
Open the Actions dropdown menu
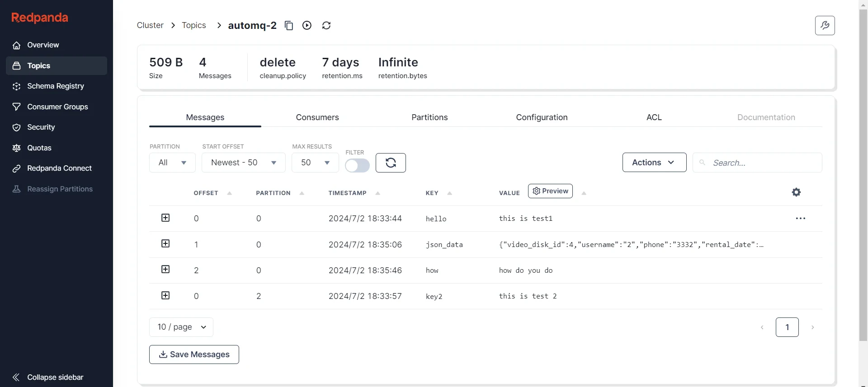[654, 163]
